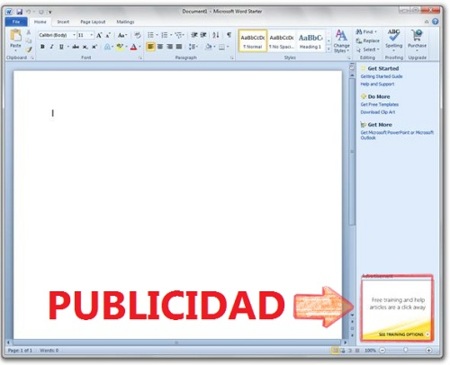Image resolution: width=450 pixels, height=365 pixels.
Task: Apply strikethrough formatting
Action: [x=76, y=47]
